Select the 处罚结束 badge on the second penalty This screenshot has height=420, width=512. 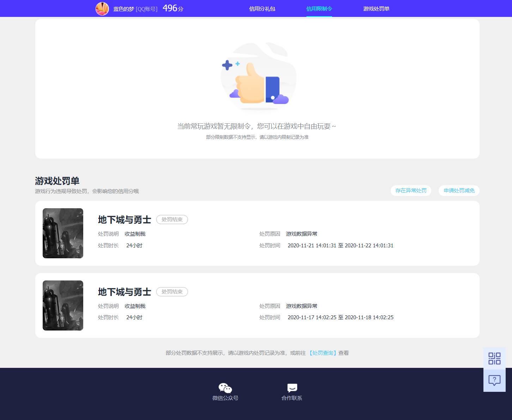172,291
